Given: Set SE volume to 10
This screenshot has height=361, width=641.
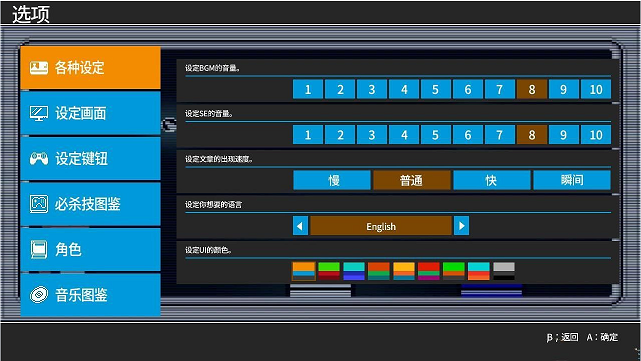Looking at the screenshot, I should coord(596,135).
